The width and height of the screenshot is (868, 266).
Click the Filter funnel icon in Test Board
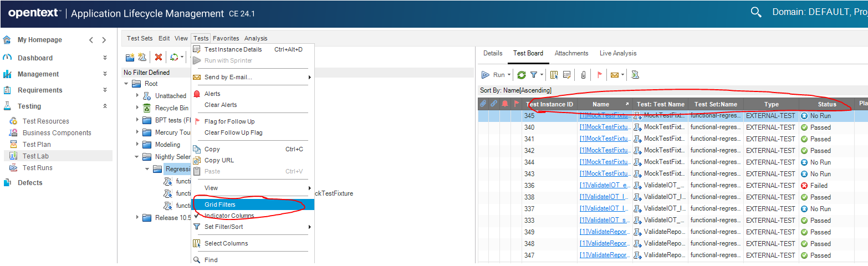click(x=534, y=75)
